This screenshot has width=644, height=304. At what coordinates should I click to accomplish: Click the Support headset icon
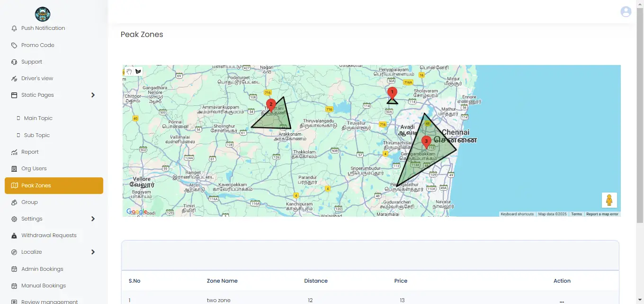click(14, 62)
